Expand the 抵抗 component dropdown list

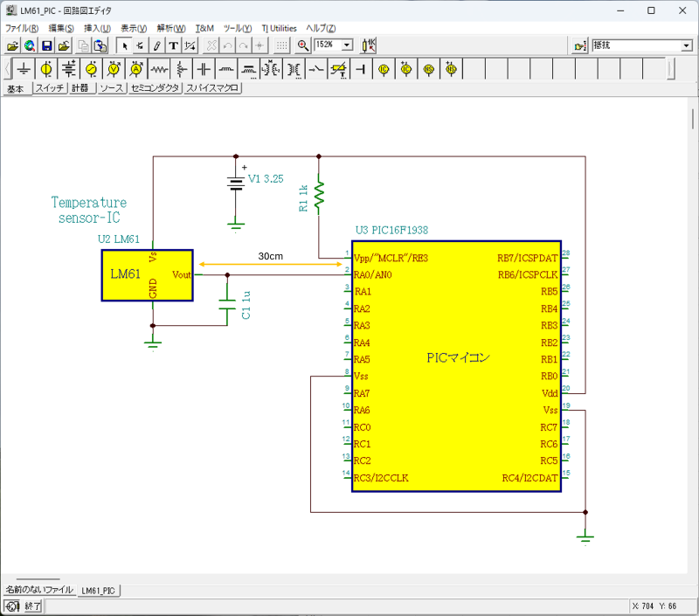[686, 45]
